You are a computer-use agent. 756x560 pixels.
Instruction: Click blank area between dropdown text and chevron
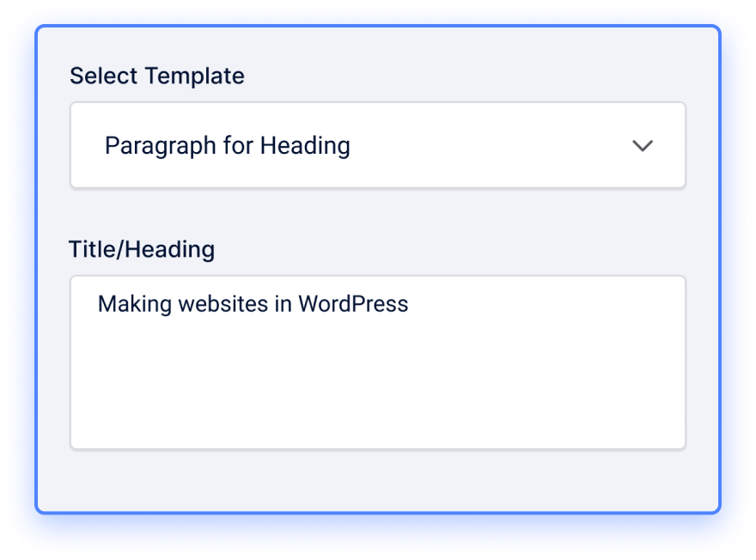[490, 145]
